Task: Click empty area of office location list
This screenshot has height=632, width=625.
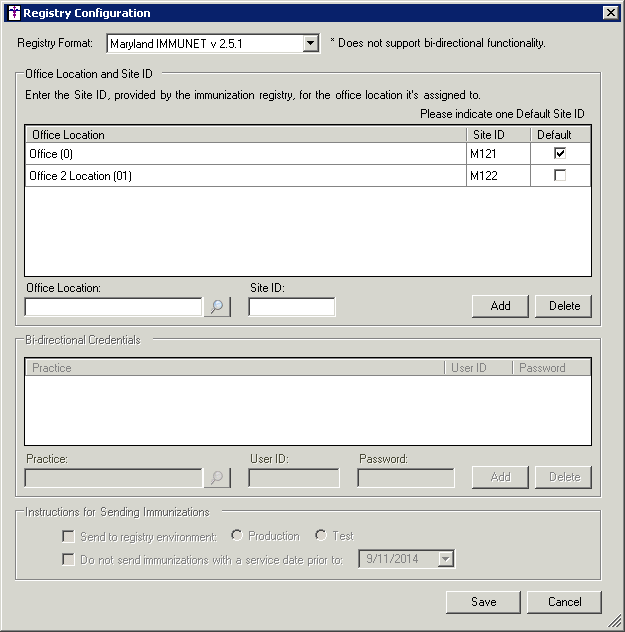Action: click(x=300, y=230)
